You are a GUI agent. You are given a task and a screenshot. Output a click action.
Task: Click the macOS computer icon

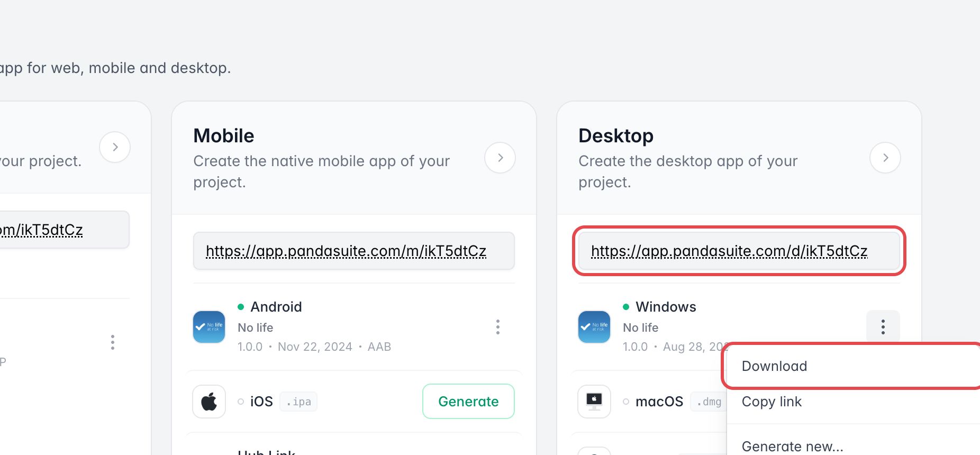click(x=594, y=402)
